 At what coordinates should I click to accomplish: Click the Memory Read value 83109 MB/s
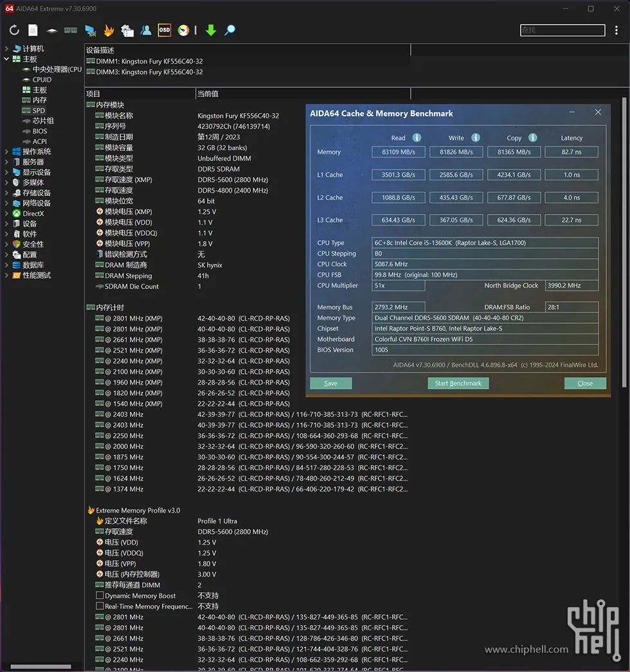point(399,152)
